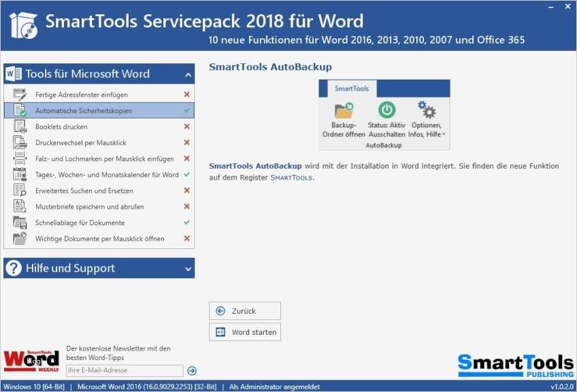Click the Microsoft Word 2016 version status text
Viewport: 577px width, 392px height.
(x=147, y=387)
